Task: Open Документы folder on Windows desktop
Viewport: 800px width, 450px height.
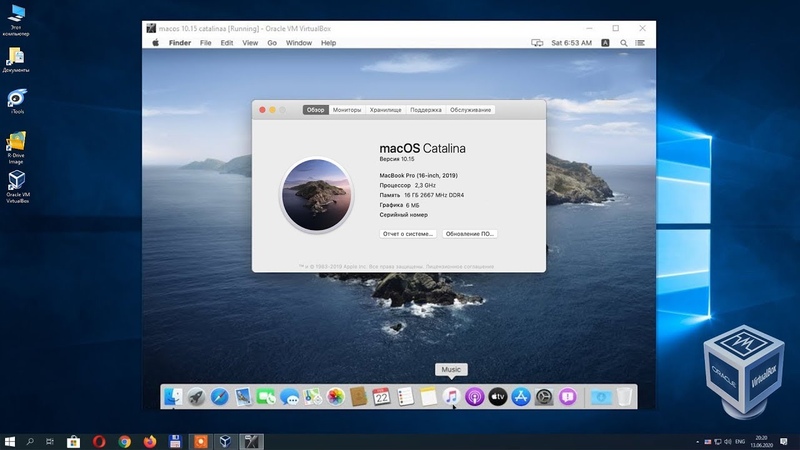Action: point(16,59)
